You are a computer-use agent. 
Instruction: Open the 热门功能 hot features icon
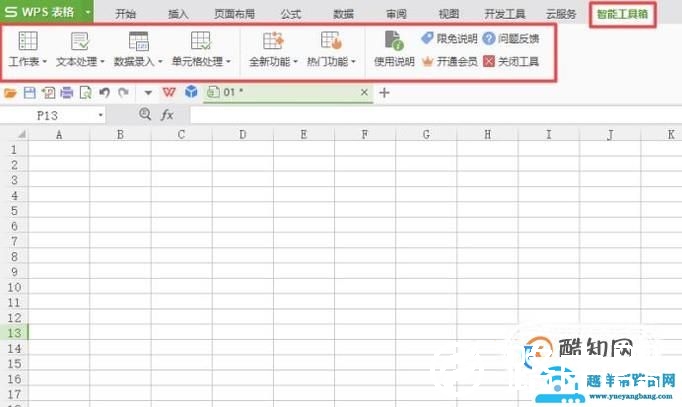[x=331, y=41]
